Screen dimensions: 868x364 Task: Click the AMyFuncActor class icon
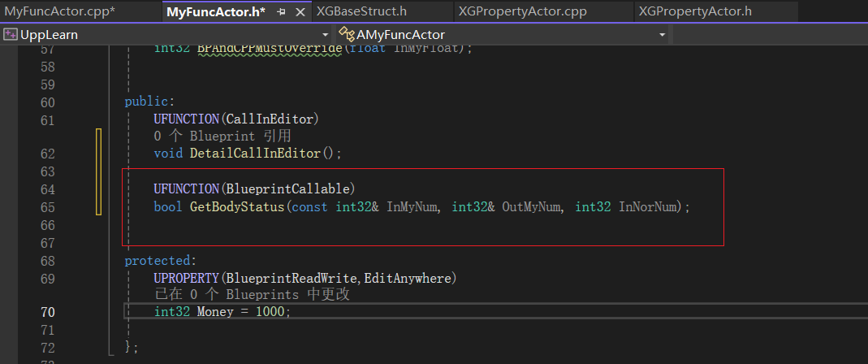click(347, 34)
